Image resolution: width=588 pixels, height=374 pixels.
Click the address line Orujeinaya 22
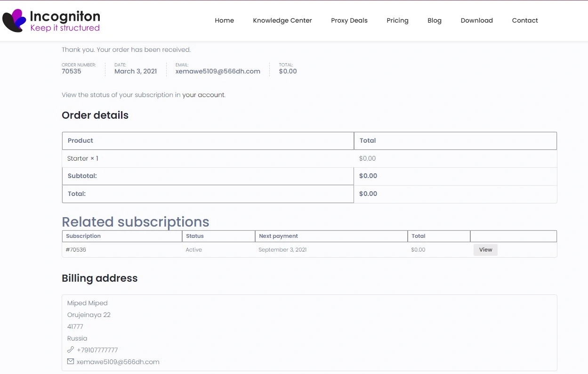point(89,315)
